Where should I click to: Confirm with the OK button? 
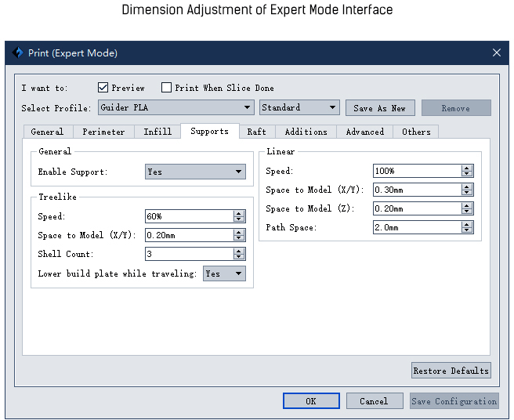(x=311, y=401)
